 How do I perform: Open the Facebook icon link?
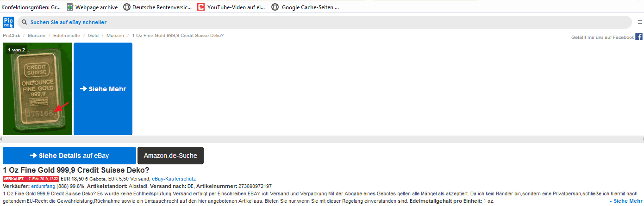[639, 37]
